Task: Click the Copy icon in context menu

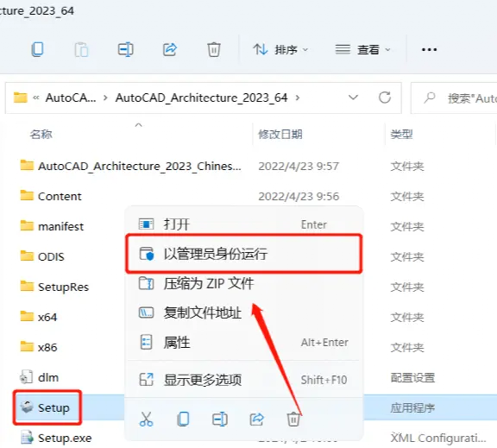Action: [x=183, y=420]
